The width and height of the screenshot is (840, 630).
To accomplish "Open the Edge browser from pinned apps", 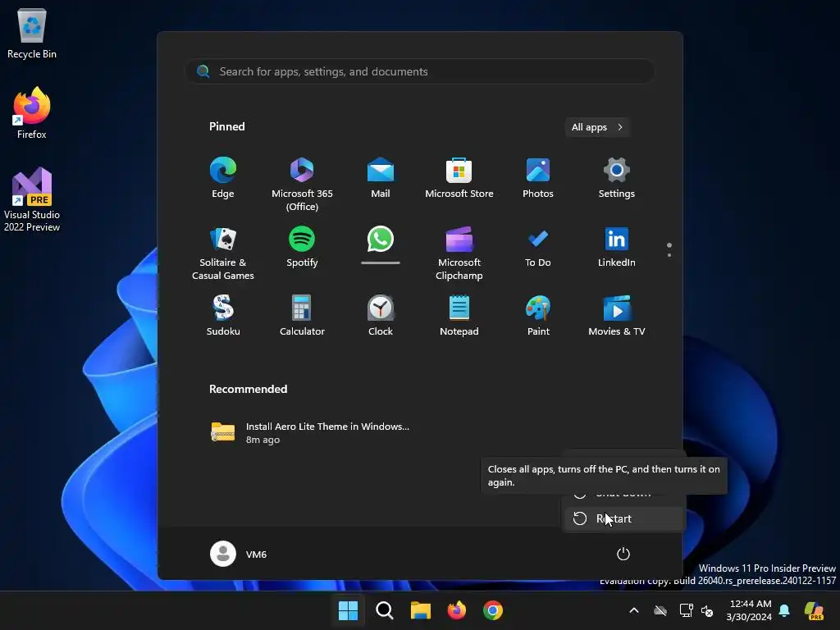I will 223,178.
